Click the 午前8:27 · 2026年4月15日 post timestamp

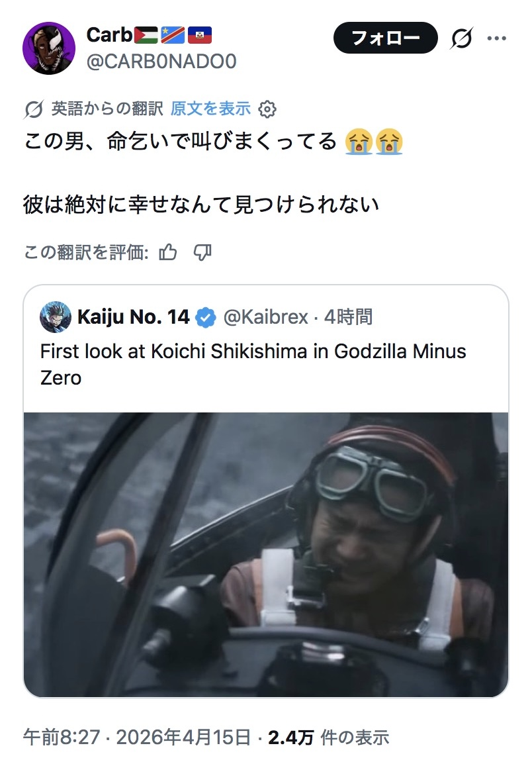[137, 737]
